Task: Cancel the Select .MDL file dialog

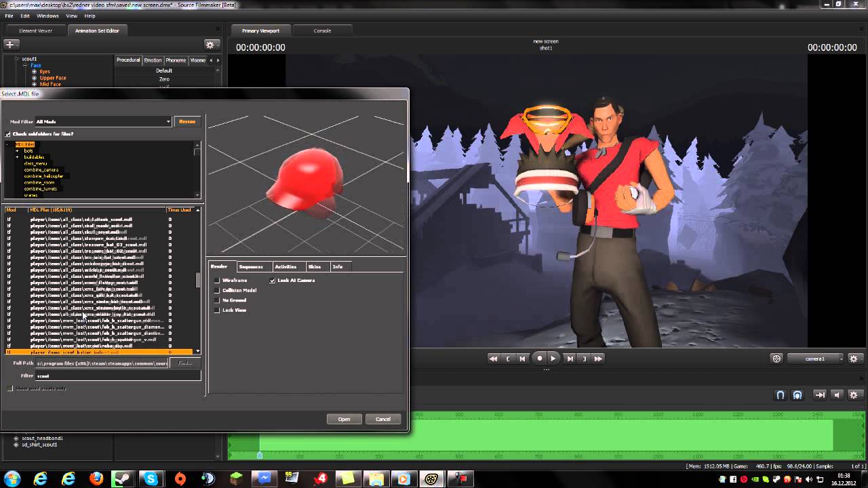Action: 382,419
